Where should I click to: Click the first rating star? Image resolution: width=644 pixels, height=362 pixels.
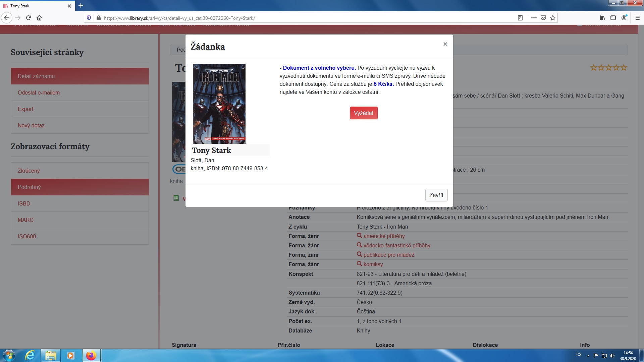coord(594,68)
